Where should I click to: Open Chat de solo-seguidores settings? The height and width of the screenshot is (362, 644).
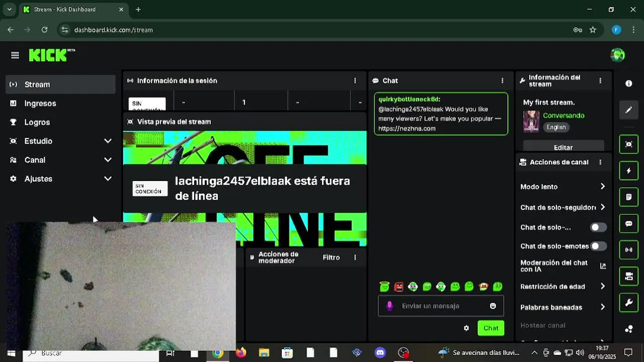click(563, 207)
